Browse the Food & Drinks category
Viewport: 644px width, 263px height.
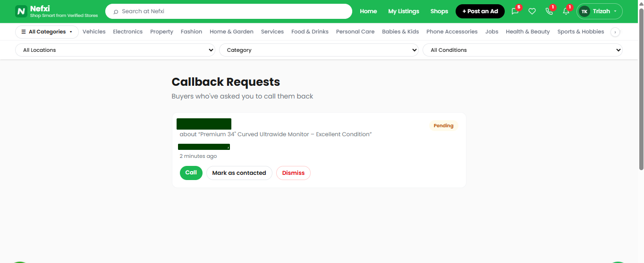310,32
